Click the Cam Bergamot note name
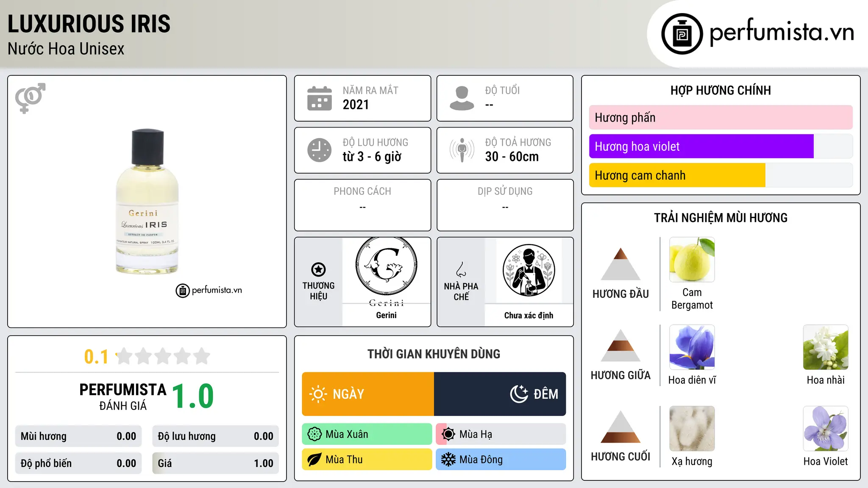This screenshot has height=488, width=868. 692,299
